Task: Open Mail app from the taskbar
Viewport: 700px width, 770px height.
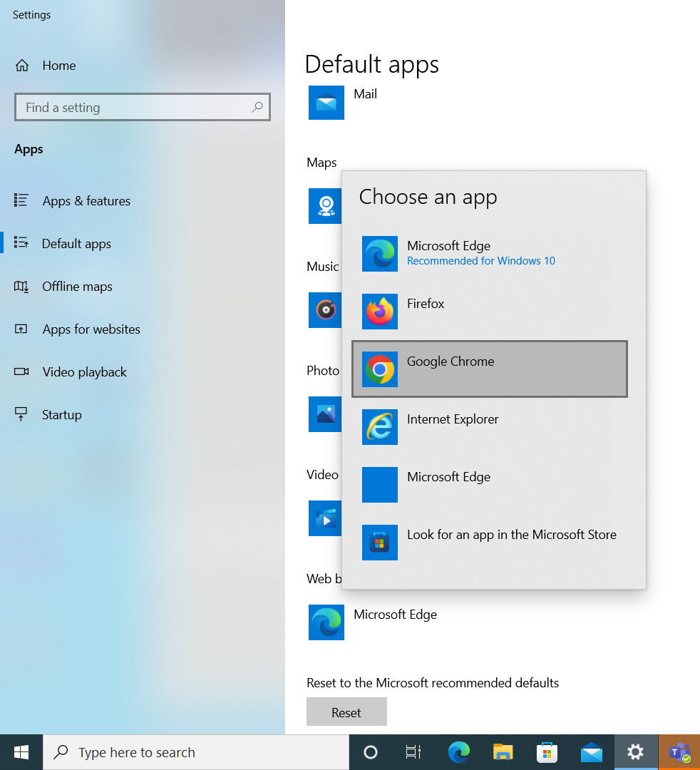Action: click(591, 752)
